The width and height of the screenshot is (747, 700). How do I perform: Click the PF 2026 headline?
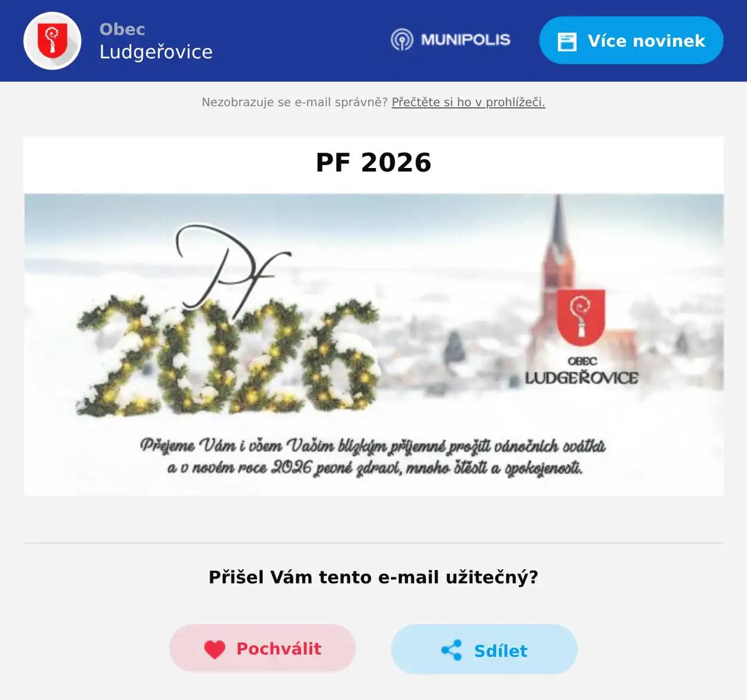(x=374, y=163)
